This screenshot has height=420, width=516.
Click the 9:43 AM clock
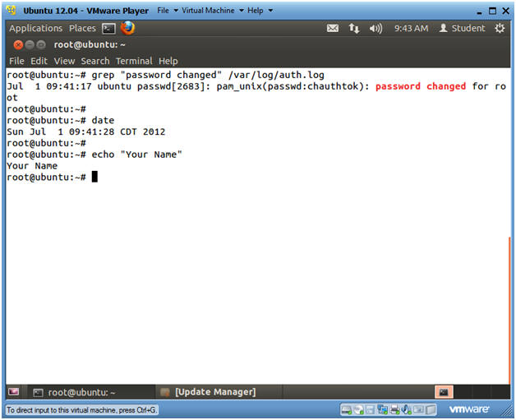tap(412, 29)
